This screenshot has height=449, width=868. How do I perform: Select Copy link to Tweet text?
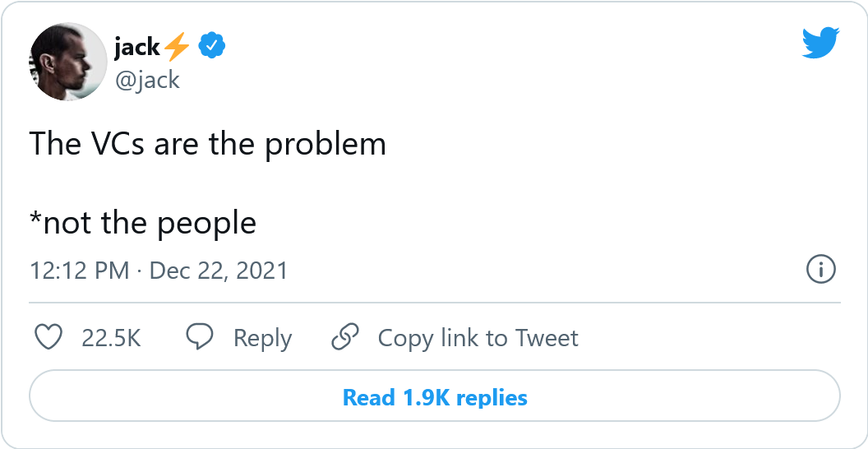[x=478, y=338]
